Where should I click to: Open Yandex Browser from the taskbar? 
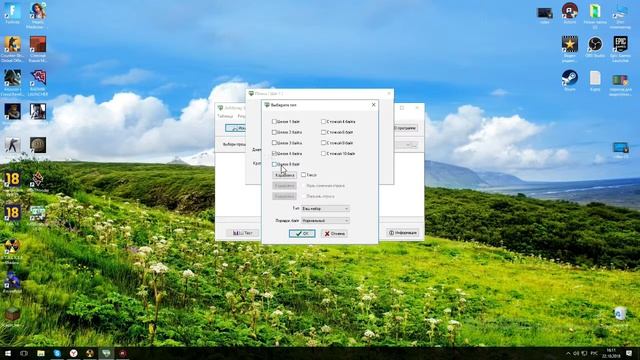click(x=73, y=353)
